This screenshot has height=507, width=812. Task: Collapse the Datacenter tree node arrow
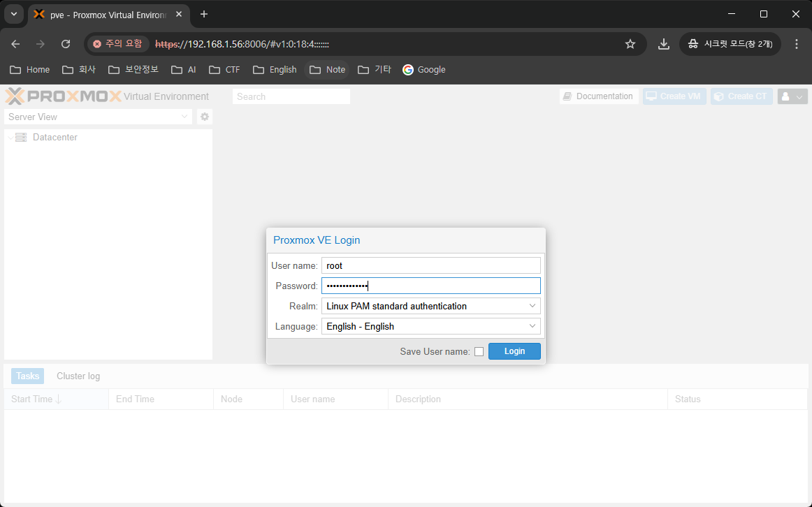click(11, 138)
